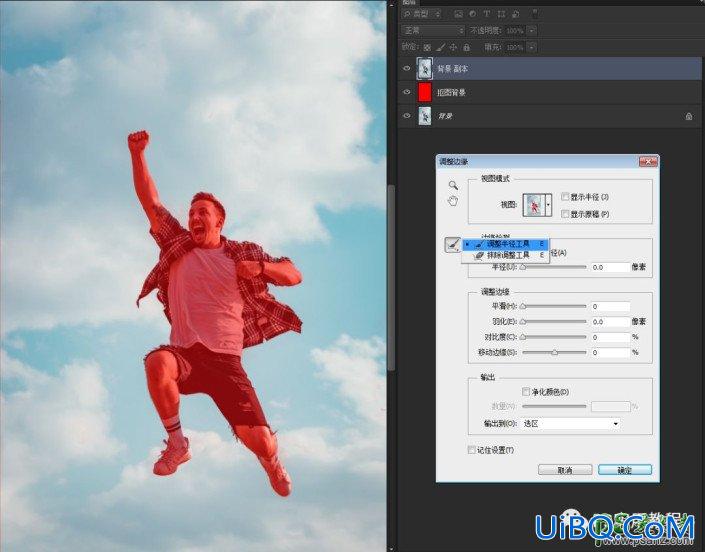The width and height of the screenshot is (705, 552).
Task: Click the 移动边缘 slider handle
Action: click(x=555, y=353)
